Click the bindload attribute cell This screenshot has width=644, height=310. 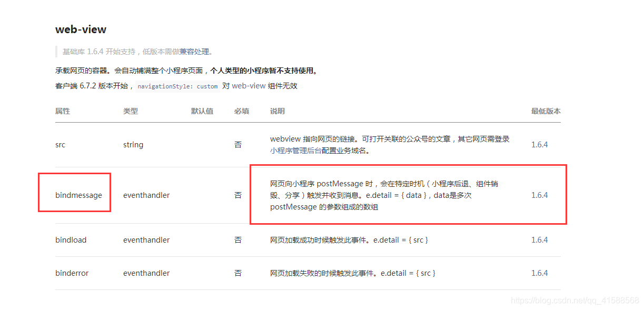pyautogui.click(x=71, y=240)
